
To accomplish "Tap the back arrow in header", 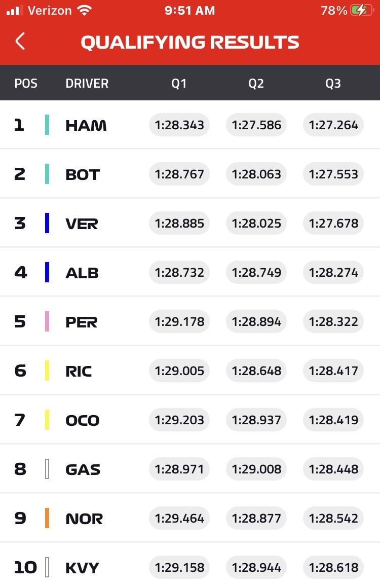I will click(20, 41).
